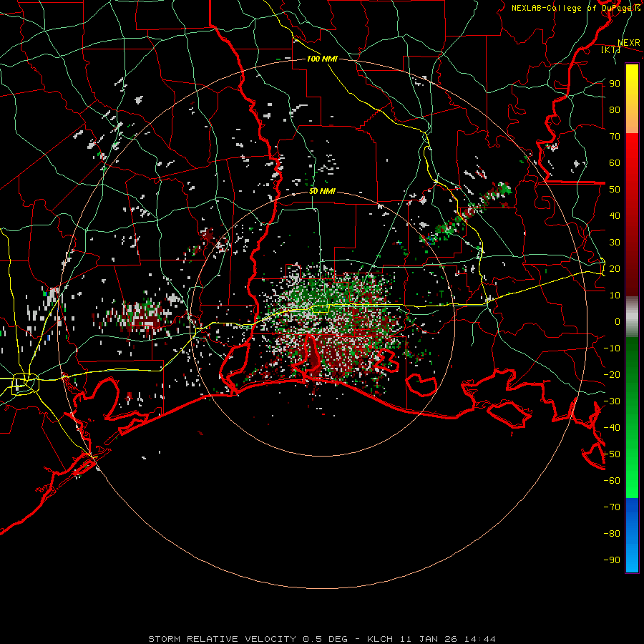Select the -10 value on velocity scale
This screenshot has height=644, width=644.
612,348
